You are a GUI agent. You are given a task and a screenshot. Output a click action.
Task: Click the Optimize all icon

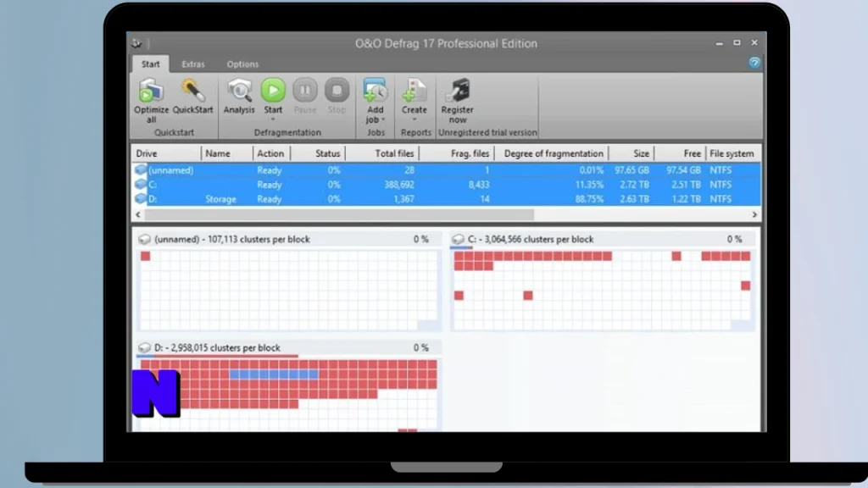pyautogui.click(x=151, y=90)
